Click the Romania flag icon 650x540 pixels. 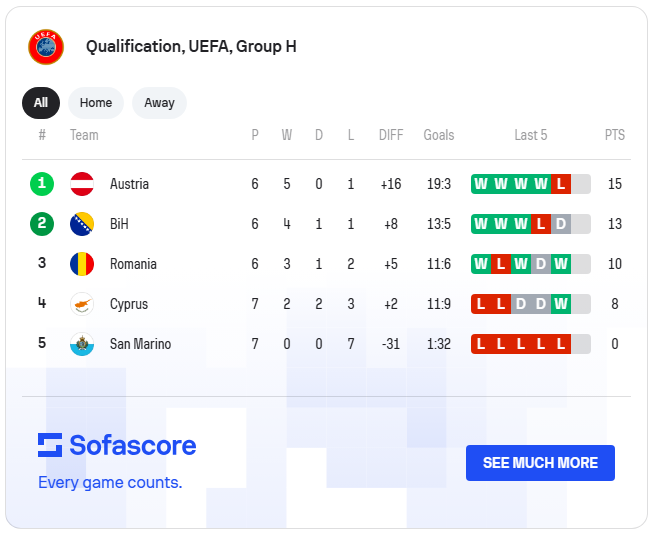pos(82,264)
